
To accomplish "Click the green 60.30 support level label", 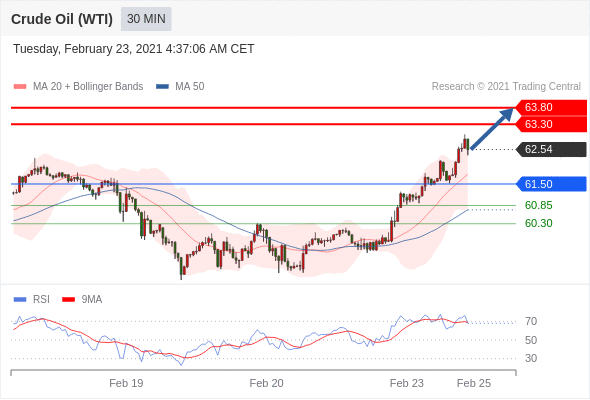I will click(x=538, y=223).
